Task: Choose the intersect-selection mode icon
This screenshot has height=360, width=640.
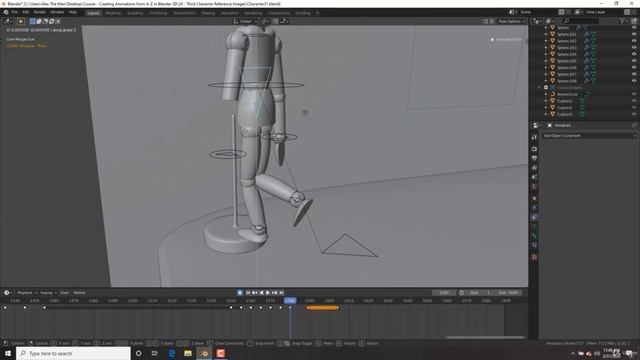Action: [x=58, y=21]
